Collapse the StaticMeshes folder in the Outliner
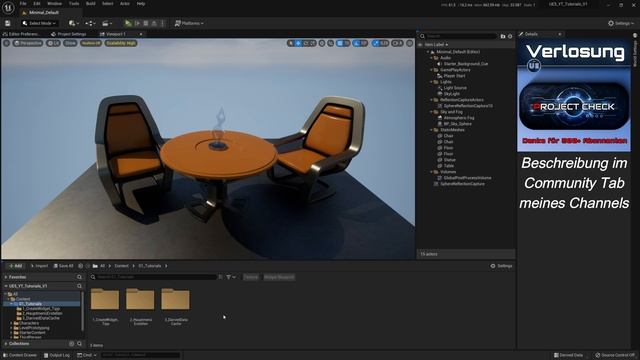This screenshot has height=360, width=640. pyautogui.click(x=431, y=130)
